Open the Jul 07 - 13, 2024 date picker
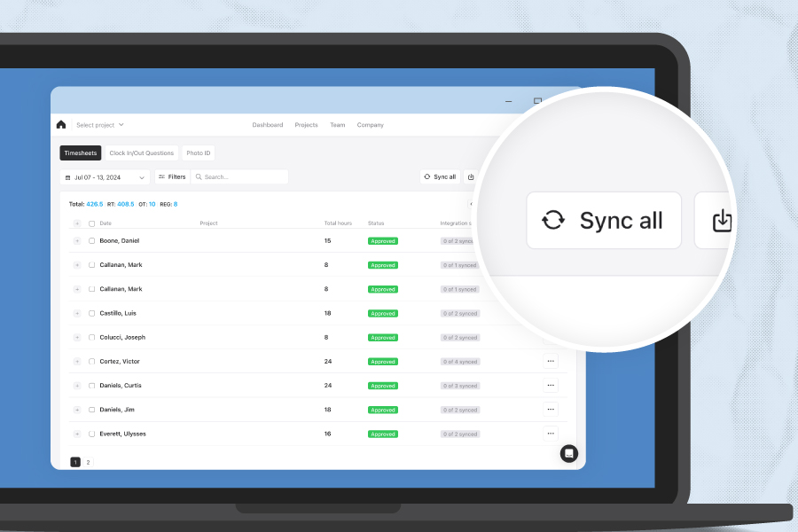This screenshot has width=798, height=532. pyautogui.click(x=104, y=177)
